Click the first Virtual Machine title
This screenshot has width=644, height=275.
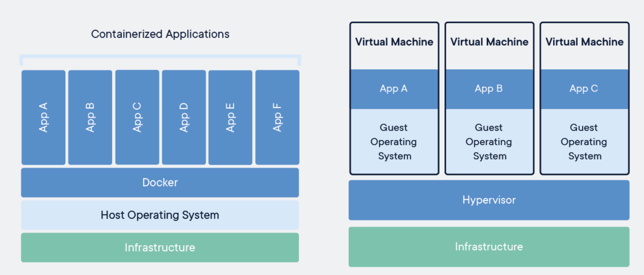(394, 42)
